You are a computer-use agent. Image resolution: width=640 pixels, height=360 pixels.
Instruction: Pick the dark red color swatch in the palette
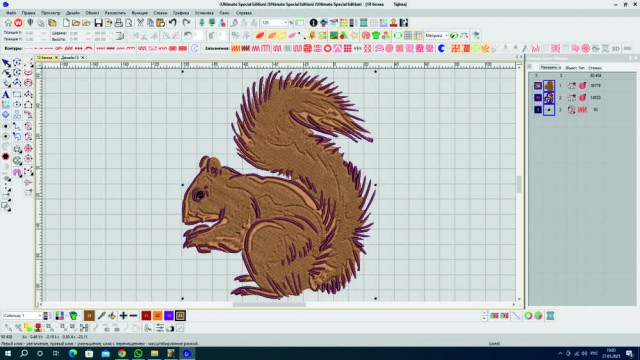146,316
